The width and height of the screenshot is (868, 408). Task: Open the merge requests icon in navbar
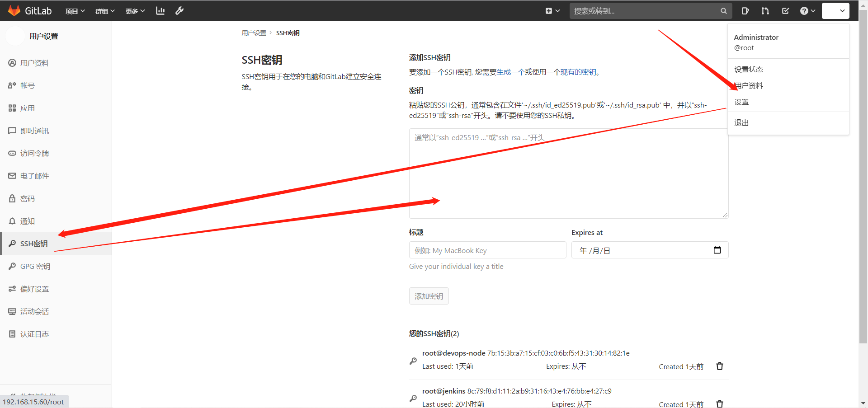(765, 11)
